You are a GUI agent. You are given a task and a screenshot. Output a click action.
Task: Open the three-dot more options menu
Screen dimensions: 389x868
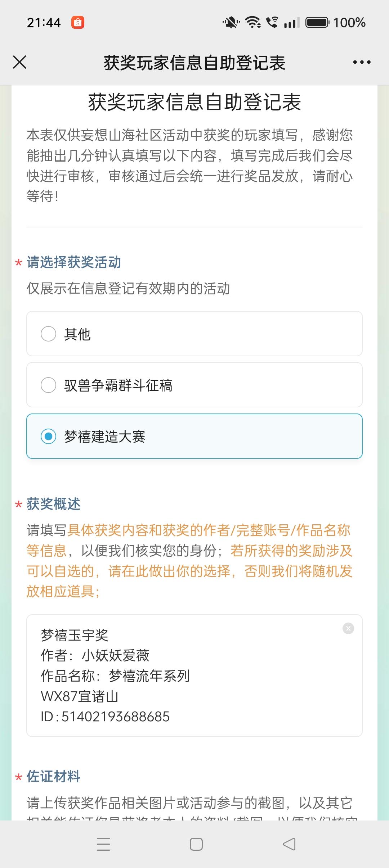pyautogui.click(x=362, y=62)
